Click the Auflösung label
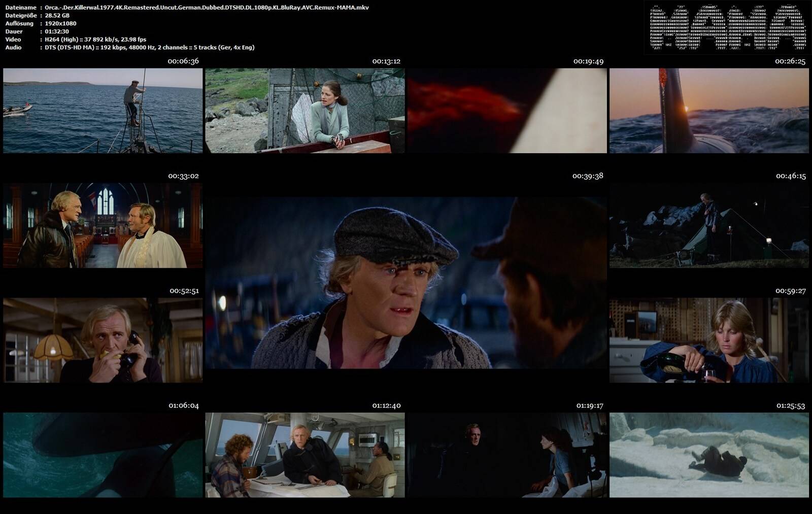Screen dimensions: 812x514 pos(19,23)
